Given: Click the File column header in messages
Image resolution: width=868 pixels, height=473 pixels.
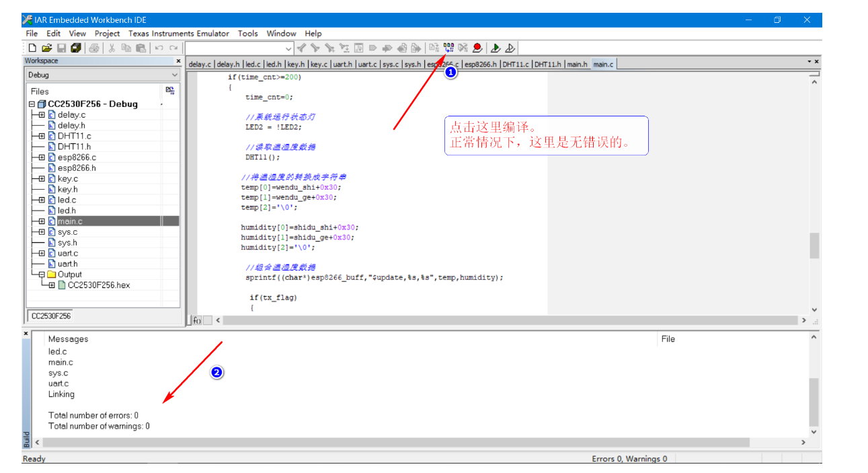Looking at the screenshot, I should pyautogui.click(x=668, y=339).
